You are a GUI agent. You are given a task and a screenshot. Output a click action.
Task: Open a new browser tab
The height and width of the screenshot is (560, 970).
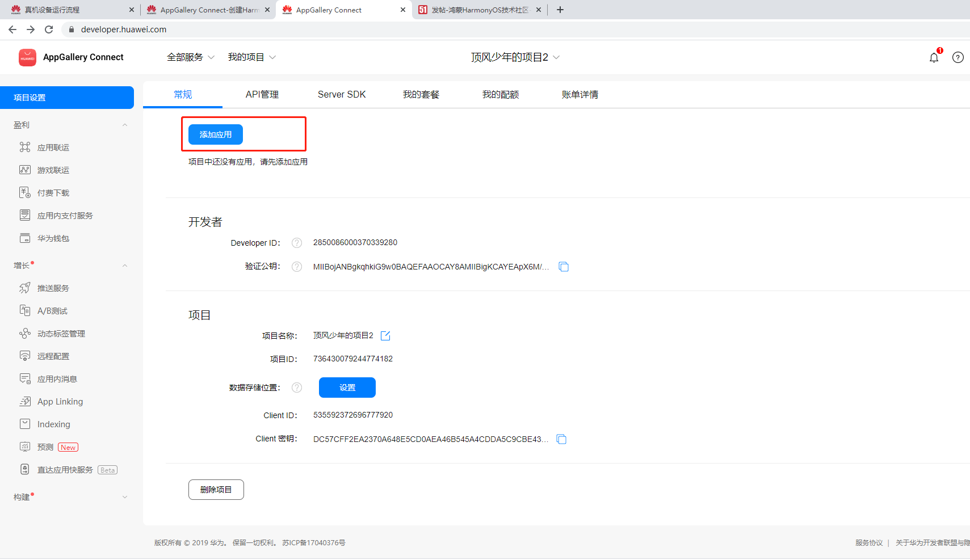click(x=560, y=10)
